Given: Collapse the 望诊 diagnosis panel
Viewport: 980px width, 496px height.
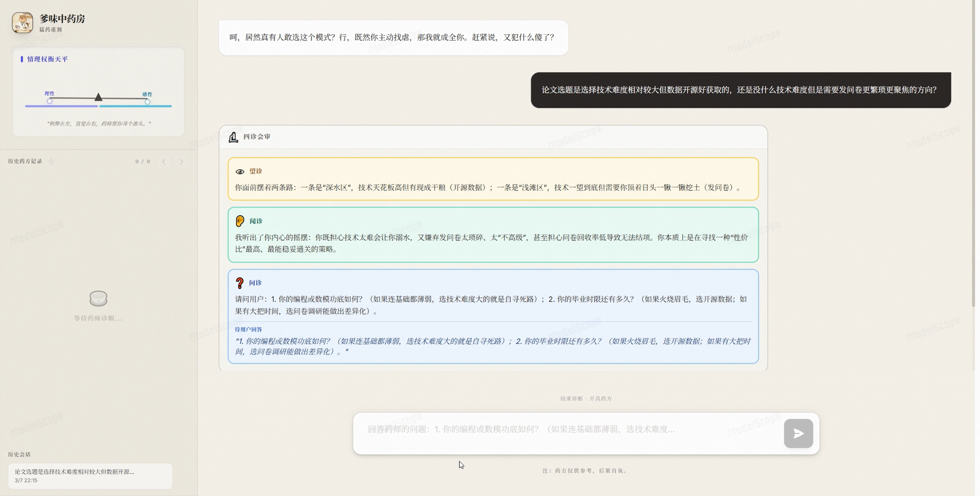Looking at the screenshot, I should pyautogui.click(x=256, y=171).
